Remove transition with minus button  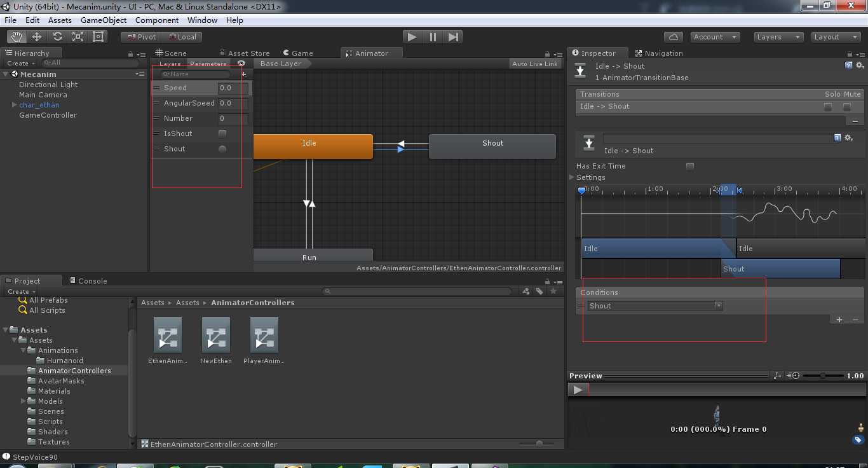pyautogui.click(x=855, y=121)
